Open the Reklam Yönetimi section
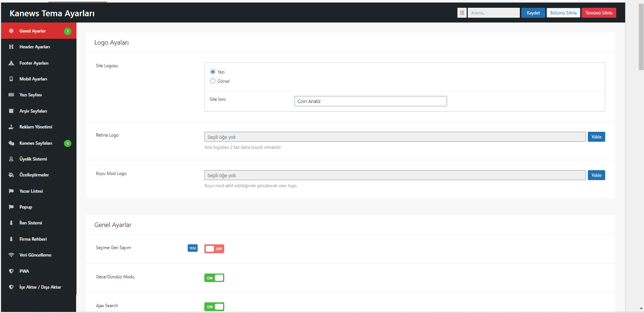Viewport: 644px width, 313px height. click(x=39, y=127)
